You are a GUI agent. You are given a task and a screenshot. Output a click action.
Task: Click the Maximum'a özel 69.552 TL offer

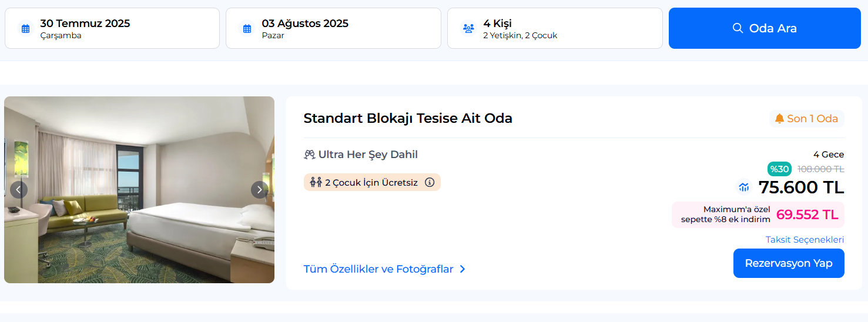click(x=758, y=214)
